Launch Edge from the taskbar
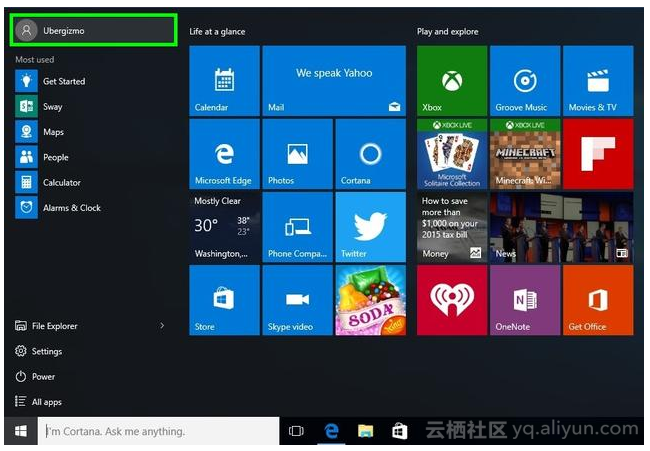Image resolution: width=650 pixels, height=451 pixels. pyautogui.click(x=331, y=431)
